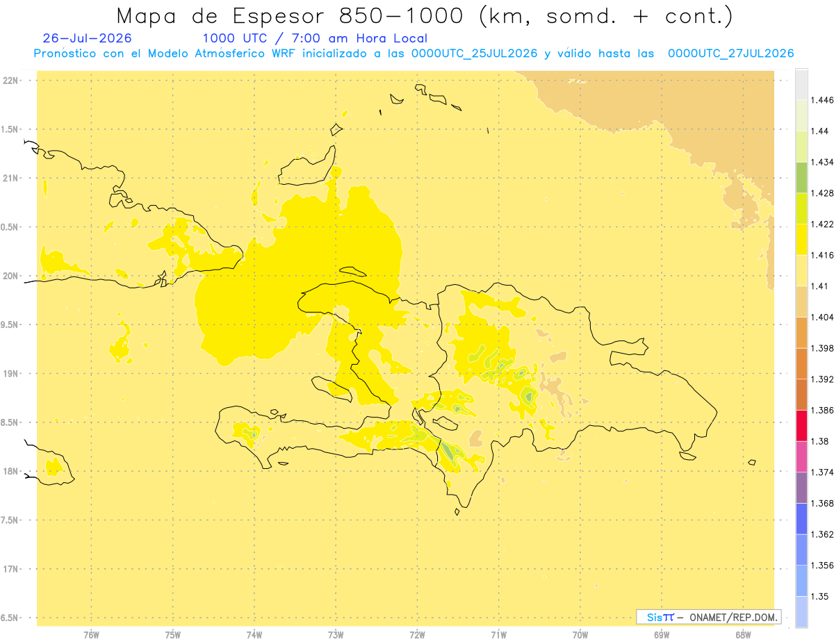
Task: Click the "1.422" colorbar label
Action: [x=821, y=224]
